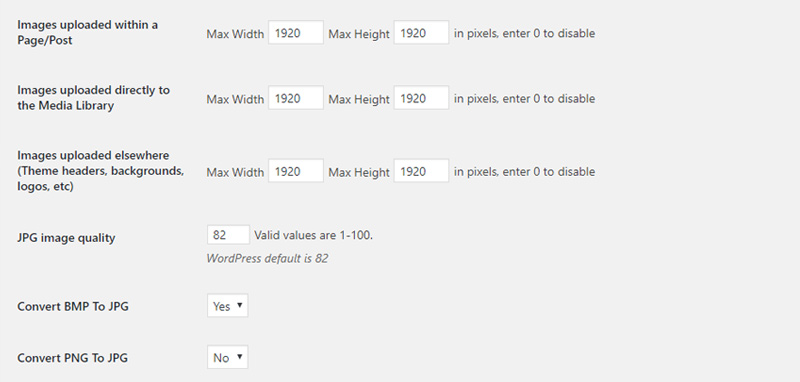Select Max Width field for Media Library uploads
Viewport: 800px width, 382px height.
tap(296, 98)
